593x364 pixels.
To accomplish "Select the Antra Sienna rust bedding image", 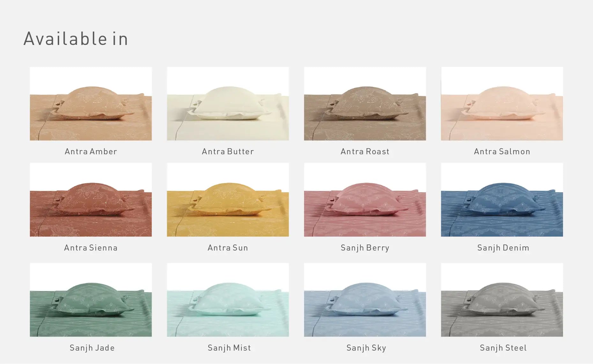I will click(x=91, y=200).
